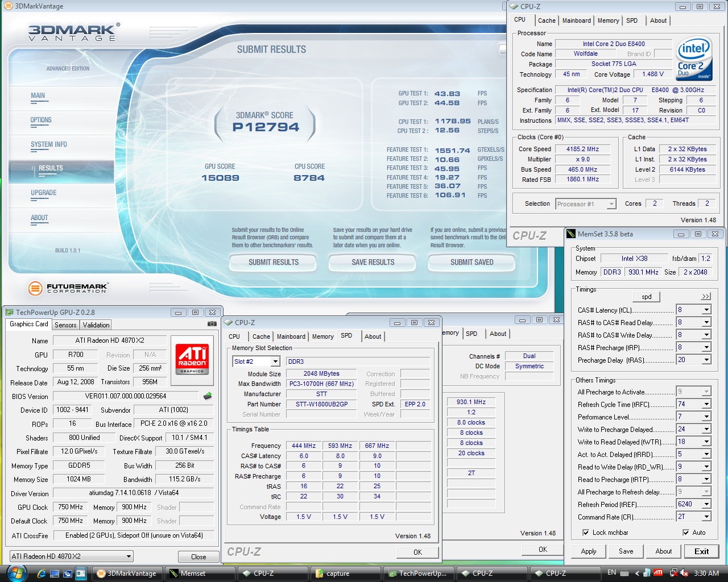Click the ATI Radeon Graphics logo in GPU-Z

192,359
